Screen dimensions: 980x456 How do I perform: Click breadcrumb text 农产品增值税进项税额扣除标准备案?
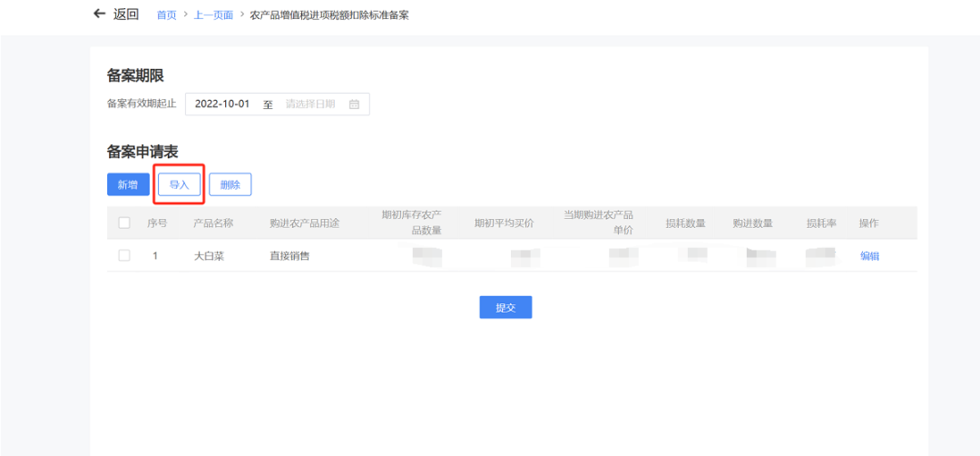pyautogui.click(x=329, y=15)
